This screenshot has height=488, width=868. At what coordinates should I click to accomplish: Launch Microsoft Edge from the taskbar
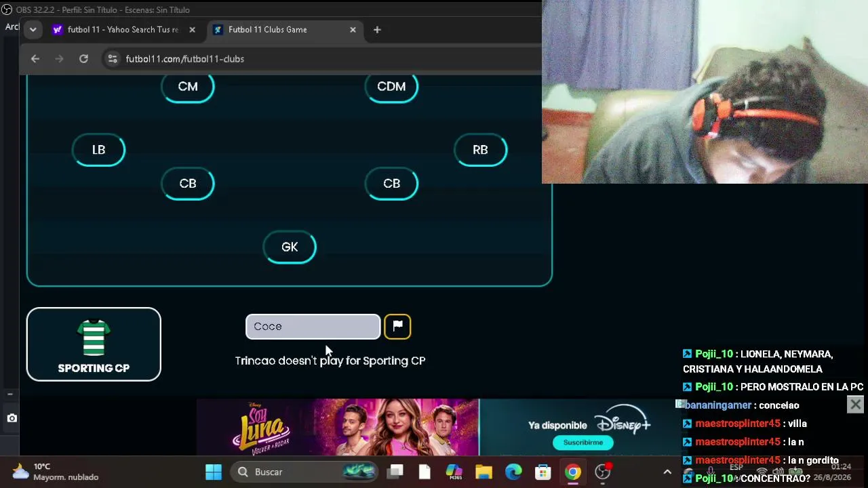pyautogui.click(x=513, y=472)
